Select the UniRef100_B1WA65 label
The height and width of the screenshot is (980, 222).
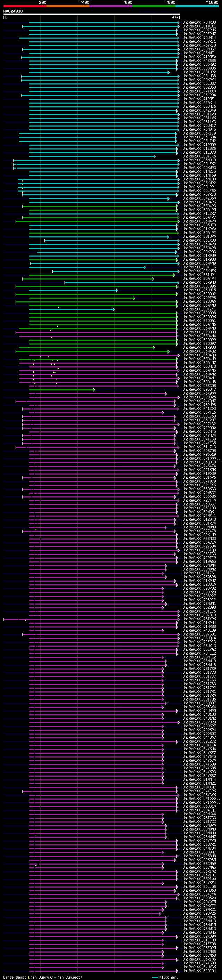coord(199,562)
